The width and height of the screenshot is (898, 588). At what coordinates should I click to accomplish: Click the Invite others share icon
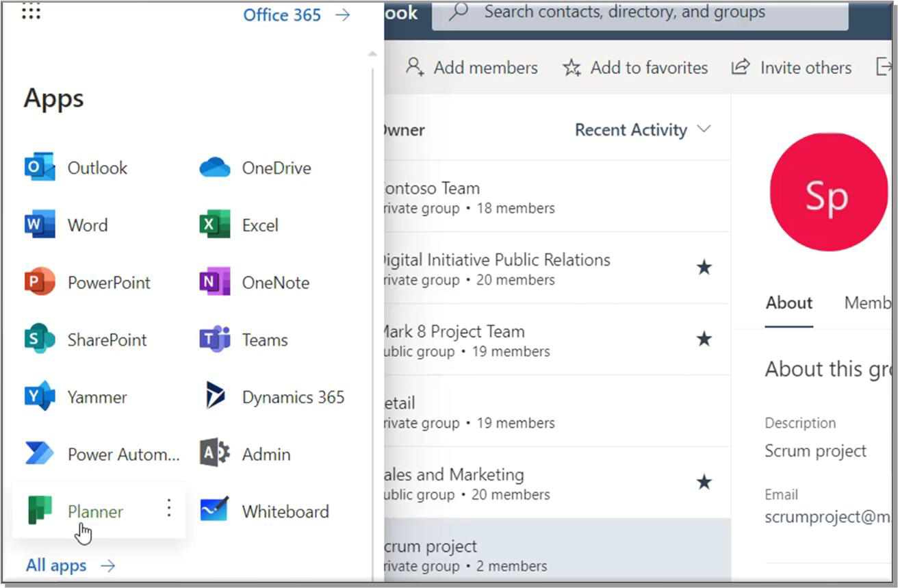pyautogui.click(x=741, y=67)
